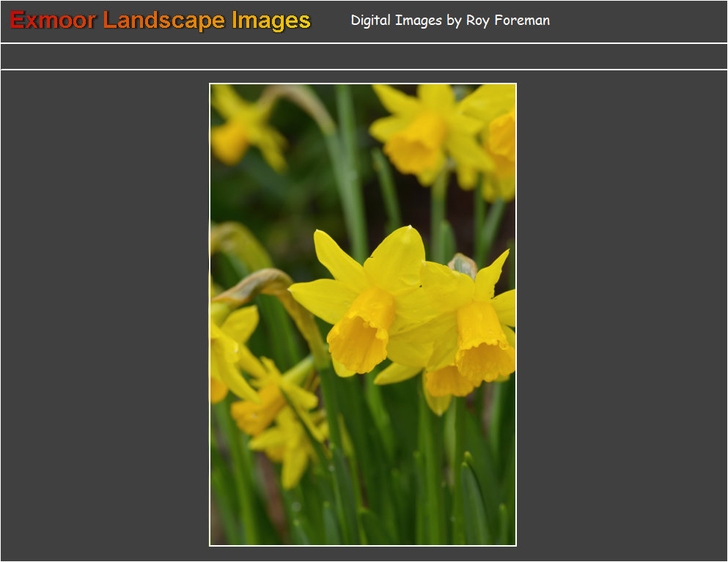The width and height of the screenshot is (728, 562).
Task: Click the word Landscape in the header title
Action: tap(163, 21)
